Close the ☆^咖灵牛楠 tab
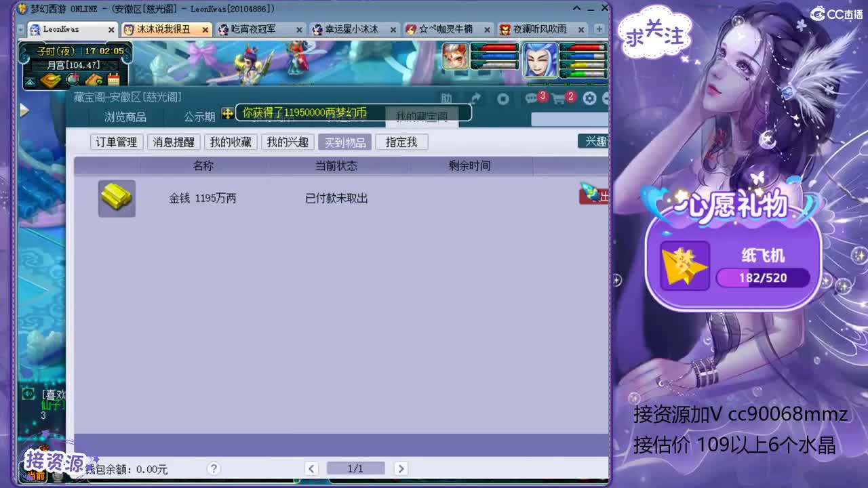This screenshot has width=868, height=488. click(x=487, y=30)
